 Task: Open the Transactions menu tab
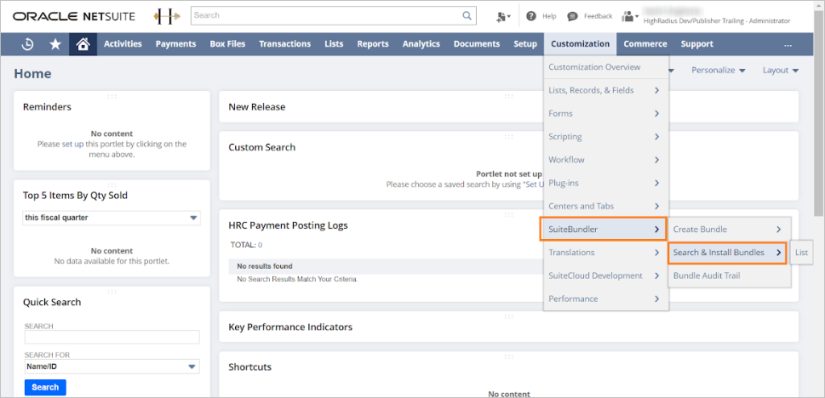point(285,44)
